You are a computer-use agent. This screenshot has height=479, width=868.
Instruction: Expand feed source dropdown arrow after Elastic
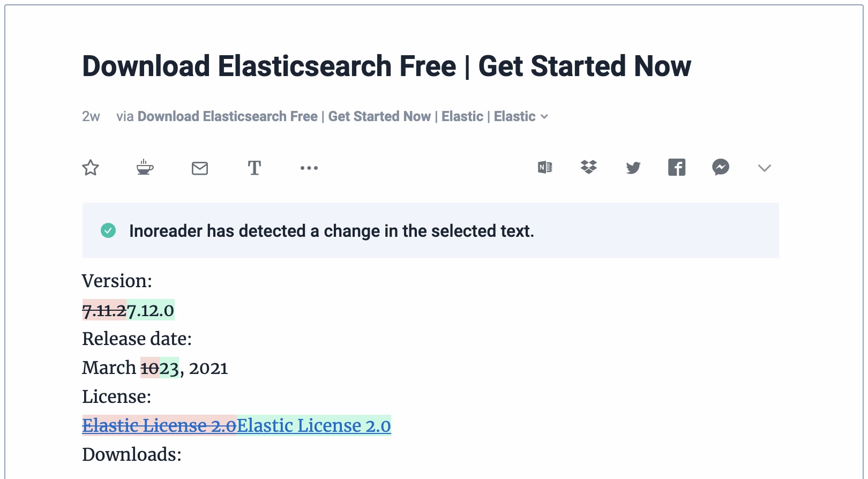click(x=544, y=117)
